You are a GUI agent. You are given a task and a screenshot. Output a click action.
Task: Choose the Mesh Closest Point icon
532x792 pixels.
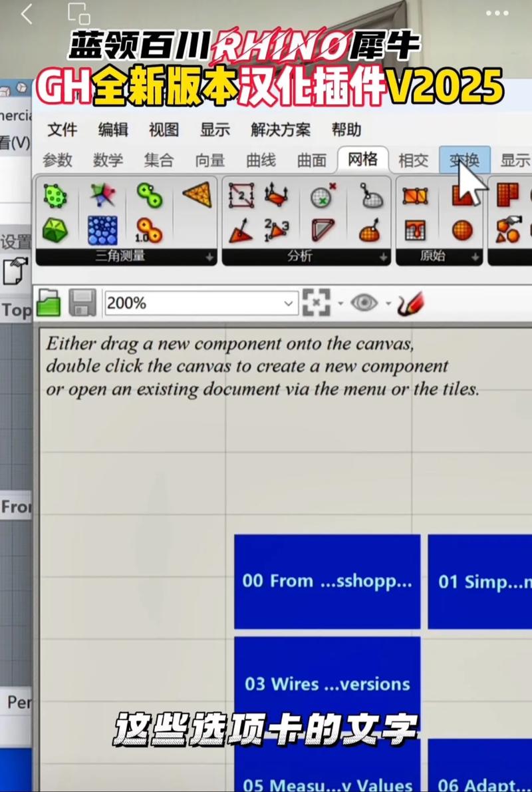pos(371,195)
